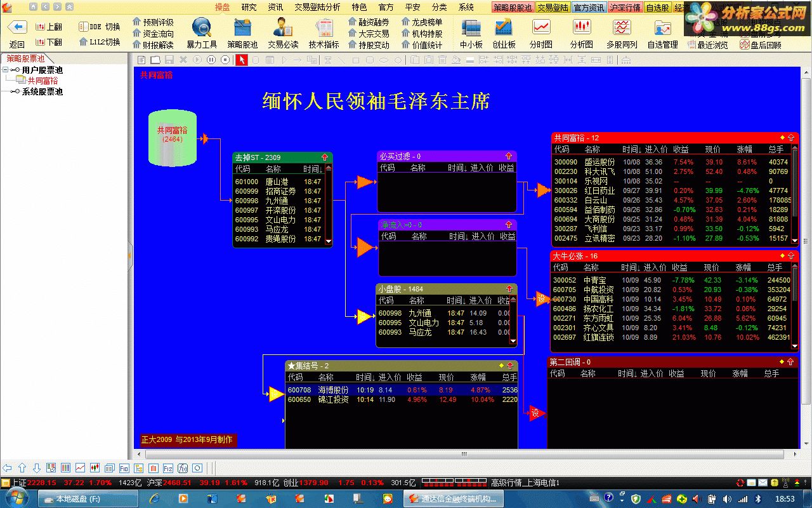The height and width of the screenshot is (508, 812).
Task: Select row 600999 招商证券 in 去掉ST list
Action: click(278, 191)
